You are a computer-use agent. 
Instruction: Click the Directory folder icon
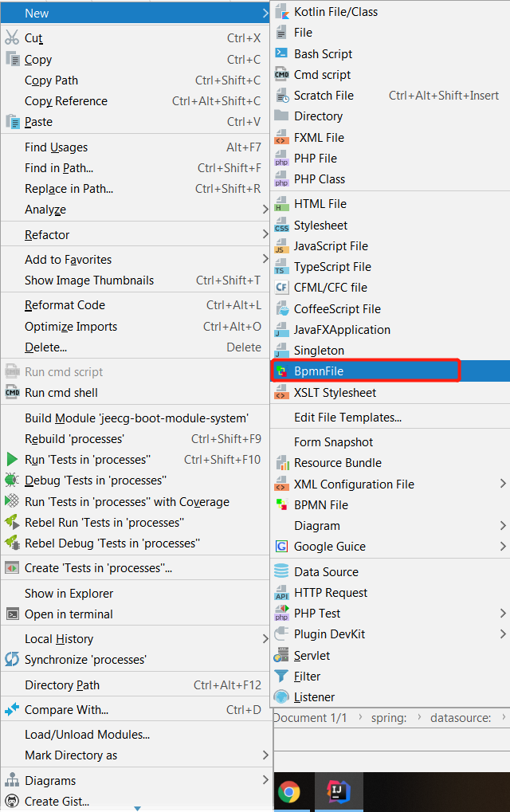tap(281, 115)
